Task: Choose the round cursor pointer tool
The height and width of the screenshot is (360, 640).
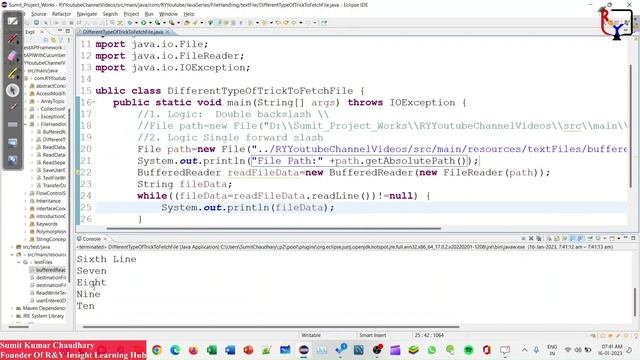Action: pos(12,90)
